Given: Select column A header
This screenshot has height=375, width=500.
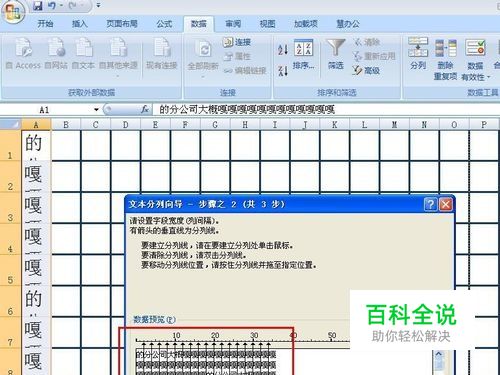Looking at the screenshot, I should [x=36, y=125].
